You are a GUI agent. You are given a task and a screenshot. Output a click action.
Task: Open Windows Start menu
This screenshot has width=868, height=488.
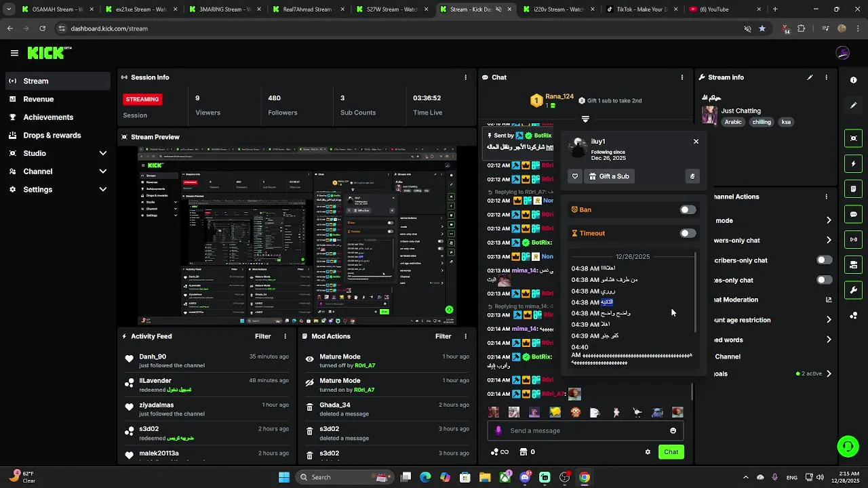[284, 477]
